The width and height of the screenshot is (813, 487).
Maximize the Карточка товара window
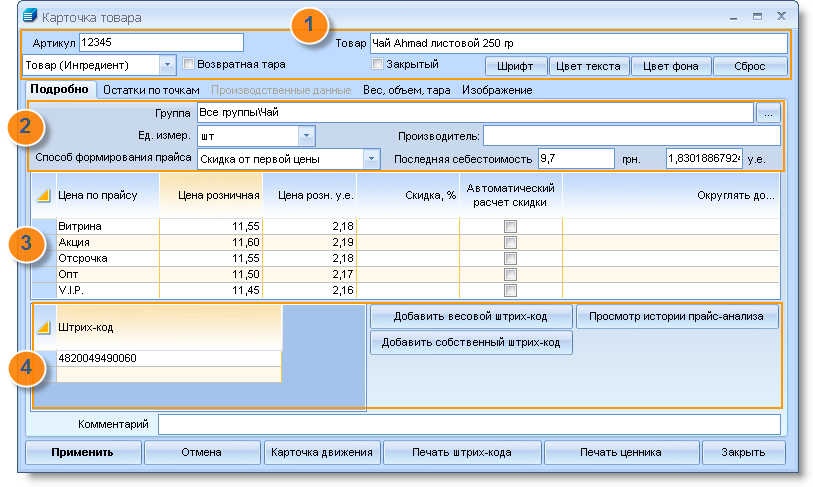tap(758, 17)
